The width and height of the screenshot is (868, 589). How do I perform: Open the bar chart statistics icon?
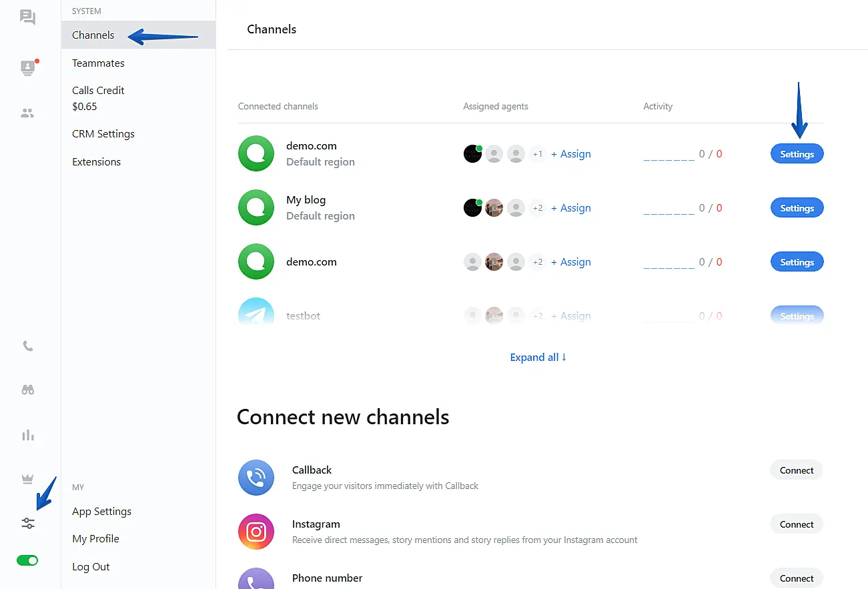[27, 436]
